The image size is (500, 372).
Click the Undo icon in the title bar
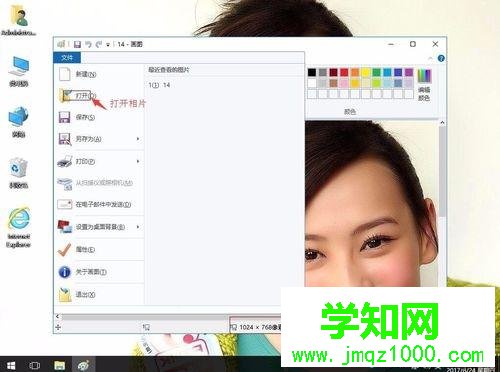point(88,44)
